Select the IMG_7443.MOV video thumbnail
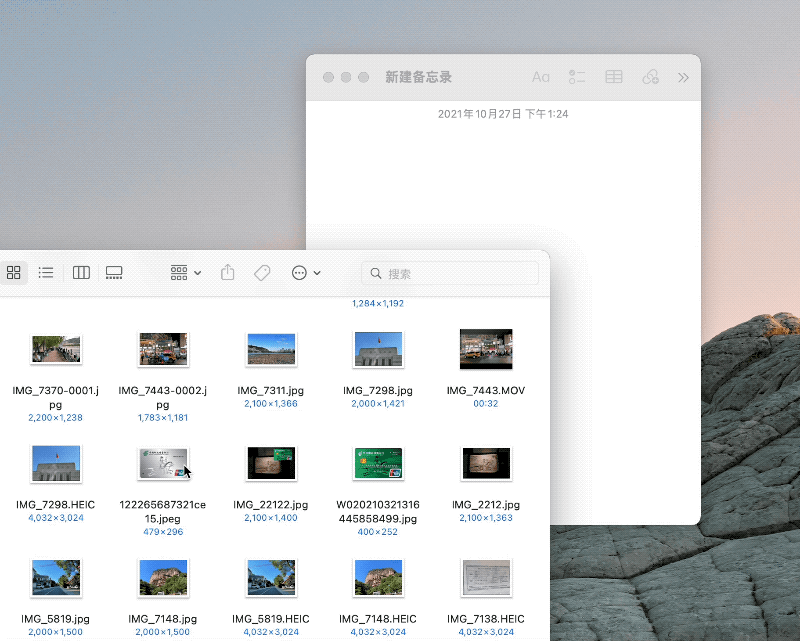 (x=486, y=349)
